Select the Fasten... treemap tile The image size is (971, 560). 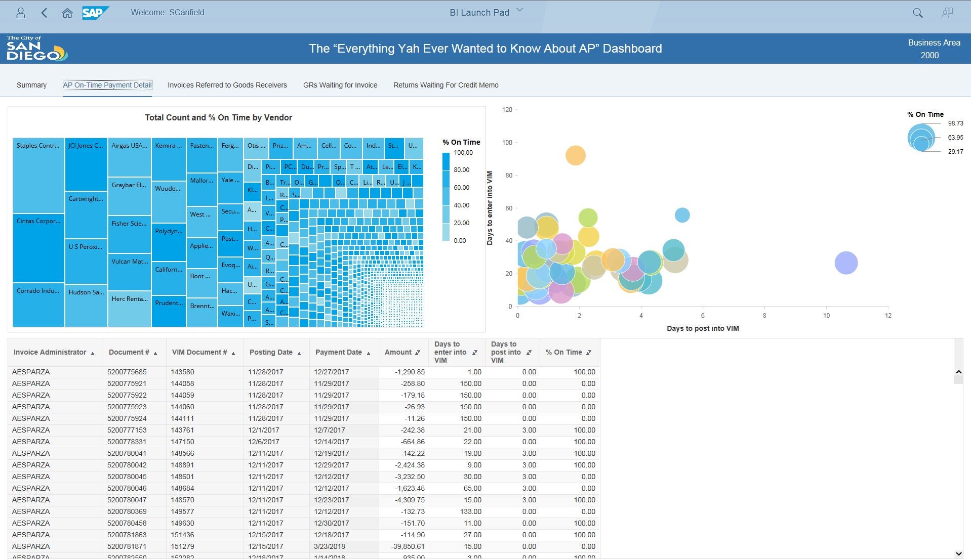point(202,155)
